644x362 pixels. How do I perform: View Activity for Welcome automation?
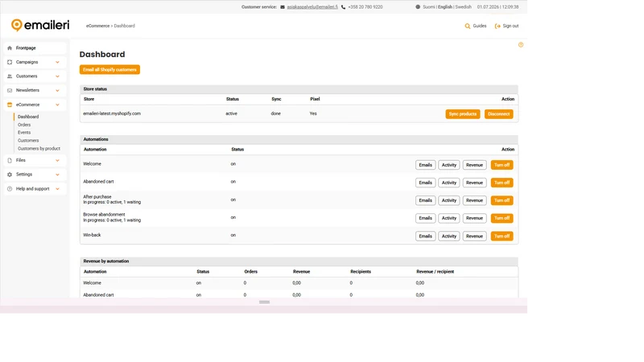point(448,165)
